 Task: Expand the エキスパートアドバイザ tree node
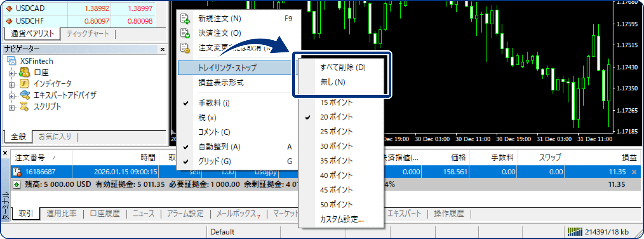point(11,96)
